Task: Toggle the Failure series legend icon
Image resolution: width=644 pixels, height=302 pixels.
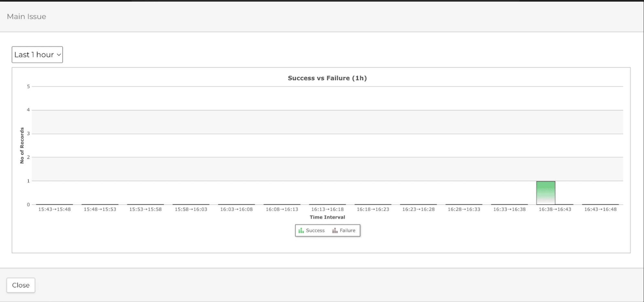Action: [335, 230]
